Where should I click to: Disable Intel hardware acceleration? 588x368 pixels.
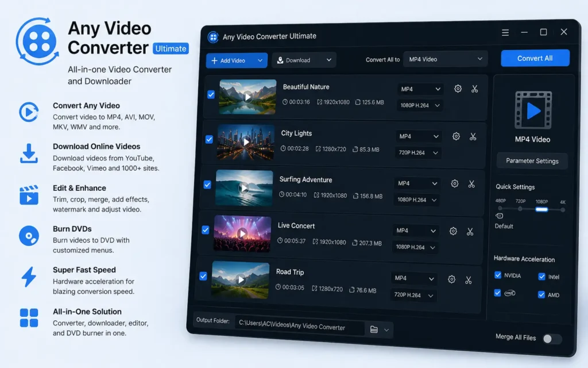pyautogui.click(x=542, y=277)
